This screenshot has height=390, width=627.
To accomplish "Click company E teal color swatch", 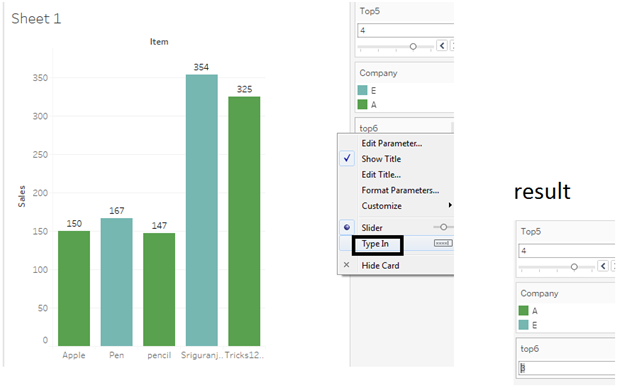I will coord(363,90).
